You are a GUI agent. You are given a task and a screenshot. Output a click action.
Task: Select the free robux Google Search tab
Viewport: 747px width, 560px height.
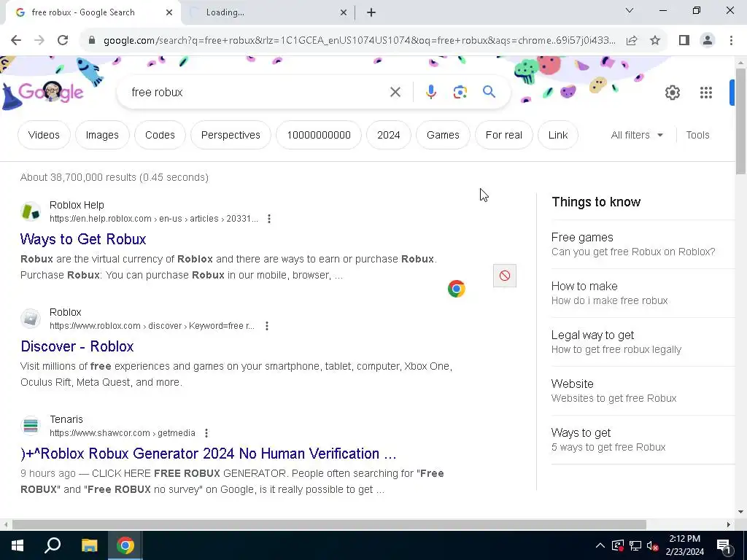click(93, 12)
